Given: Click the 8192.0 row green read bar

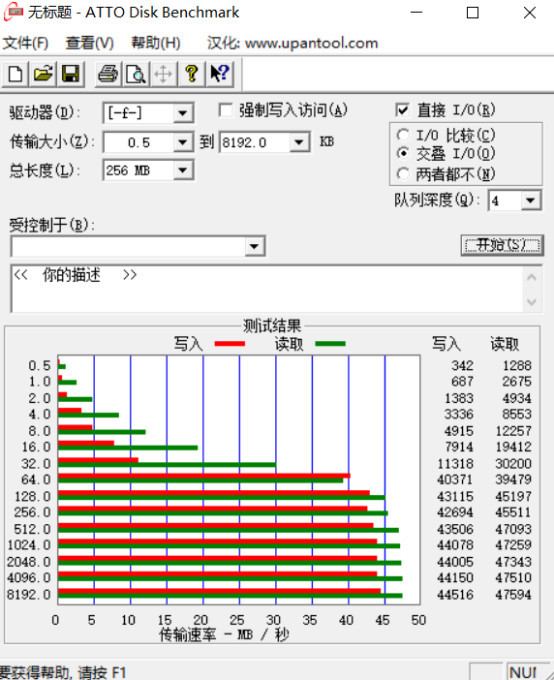Looking at the screenshot, I should (x=230, y=596).
